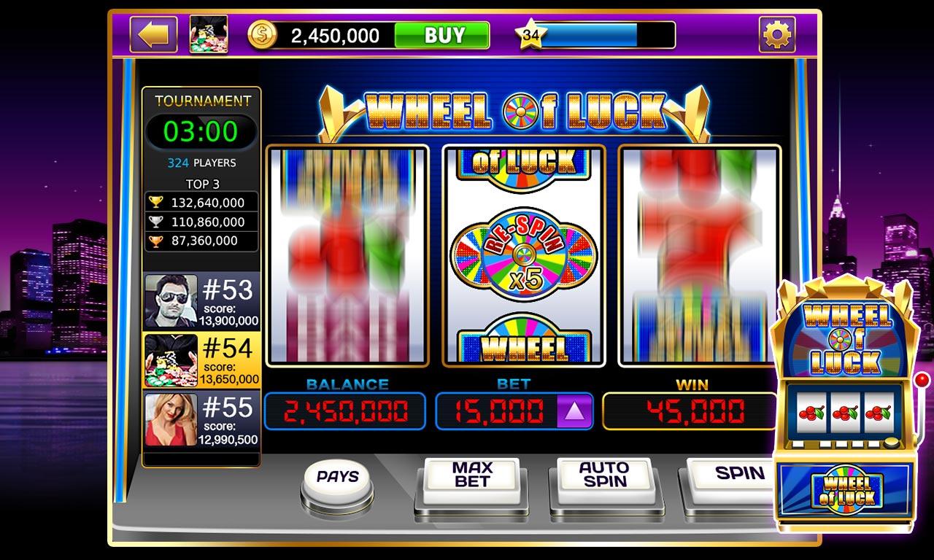Select the gold trophy first place score

[x=202, y=202]
